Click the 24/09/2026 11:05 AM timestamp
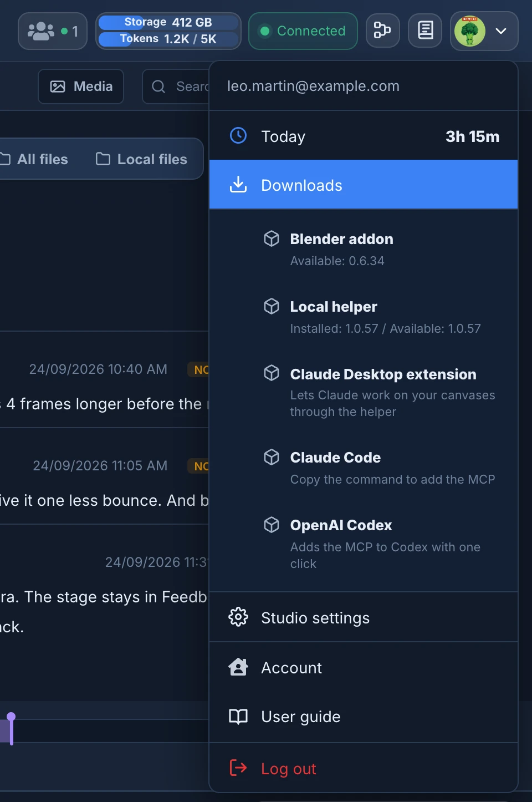This screenshot has height=802, width=532. (x=100, y=465)
